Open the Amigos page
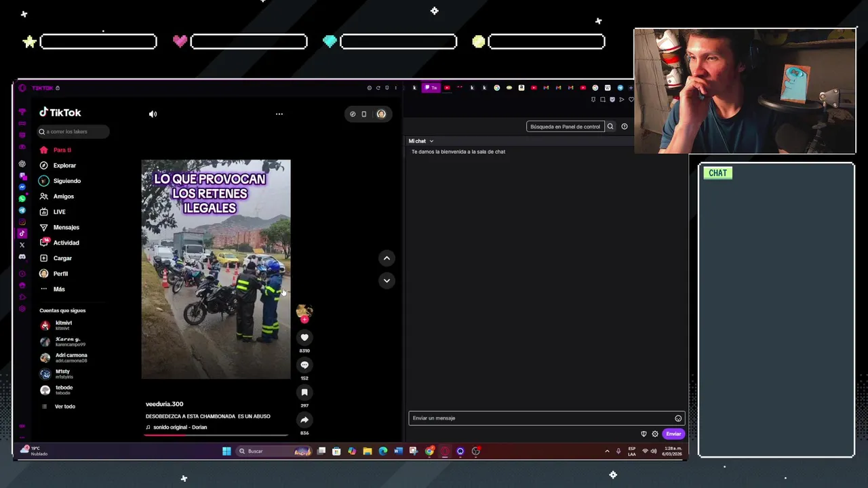Screen dimensions: 868x488 coord(57,197)
